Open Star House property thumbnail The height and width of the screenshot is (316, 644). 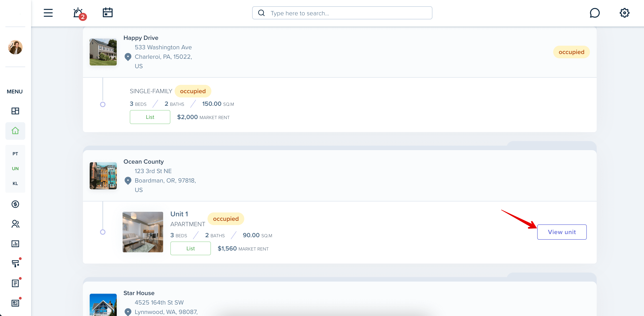103,305
